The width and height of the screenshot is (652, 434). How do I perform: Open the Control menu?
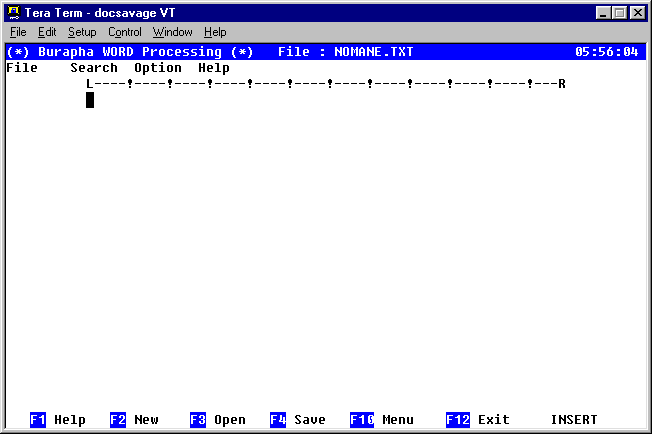coord(125,32)
